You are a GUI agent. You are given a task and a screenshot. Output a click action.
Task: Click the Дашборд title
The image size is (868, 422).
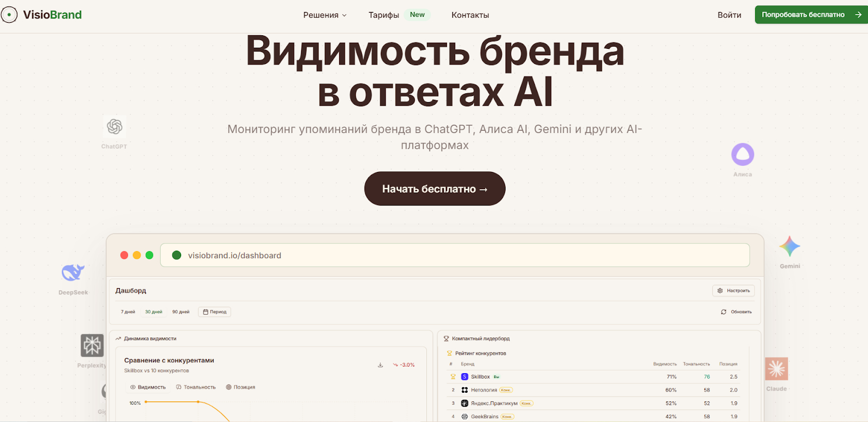click(131, 291)
